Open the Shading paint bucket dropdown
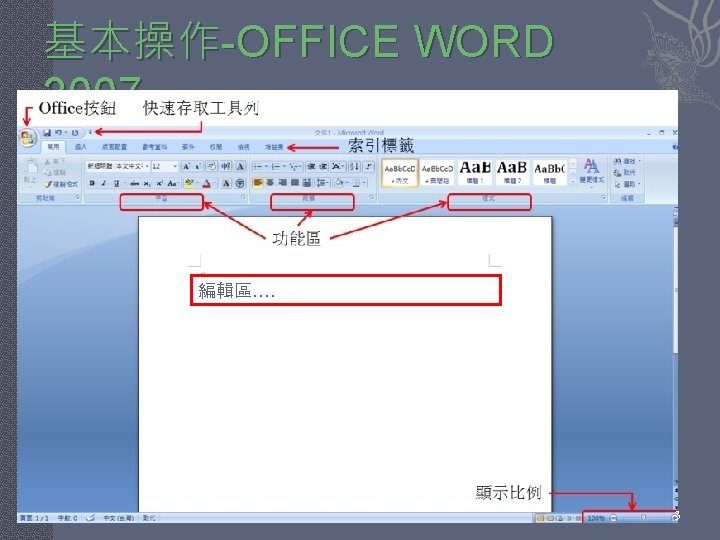The width and height of the screenshot is (720, 540). [340, 183]
